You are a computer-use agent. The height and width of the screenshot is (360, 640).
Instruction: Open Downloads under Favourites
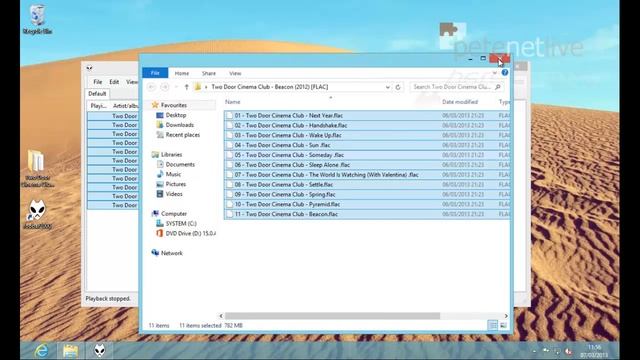pos(175,125)
